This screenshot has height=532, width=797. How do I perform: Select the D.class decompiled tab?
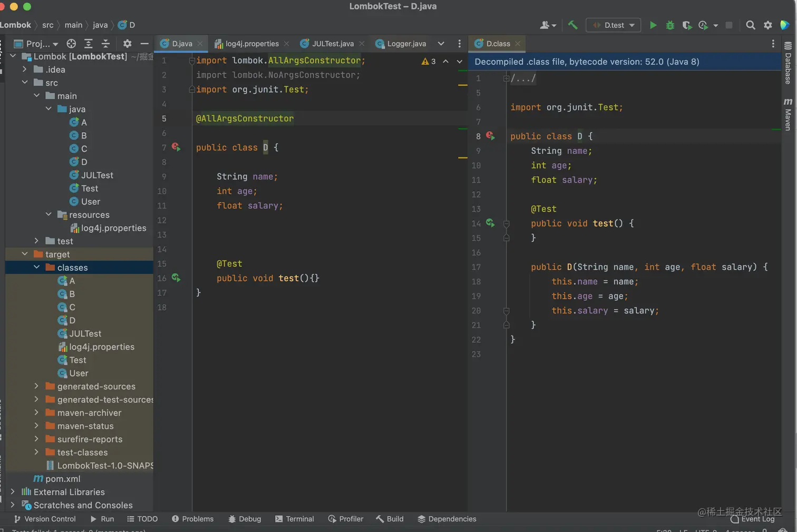(498, 44)
